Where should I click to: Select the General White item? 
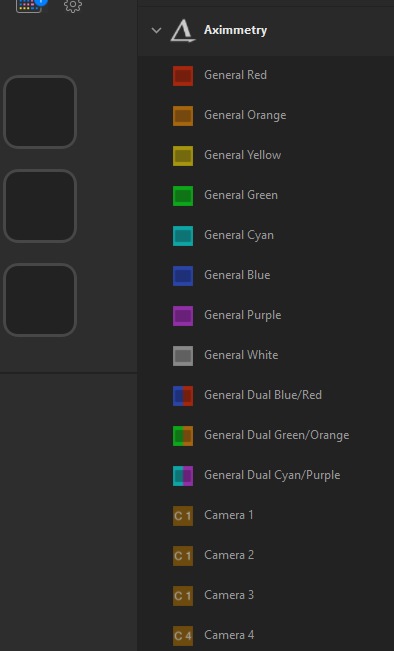click(266, 355)
